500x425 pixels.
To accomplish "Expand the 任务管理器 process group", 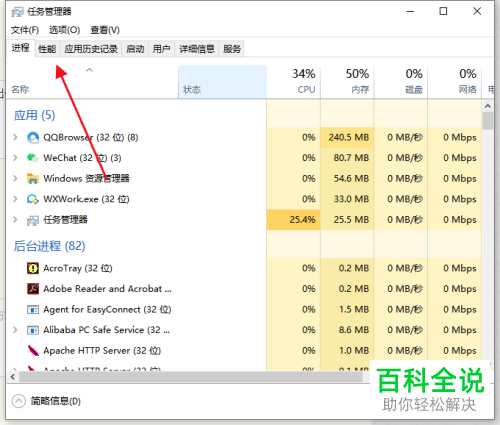I will (15, 219).
